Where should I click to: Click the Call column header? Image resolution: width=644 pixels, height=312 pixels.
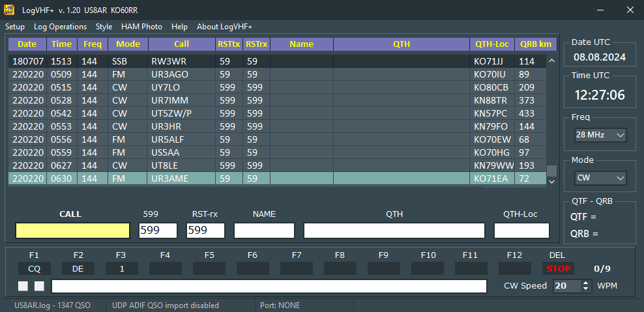click(x=182, y=44)
